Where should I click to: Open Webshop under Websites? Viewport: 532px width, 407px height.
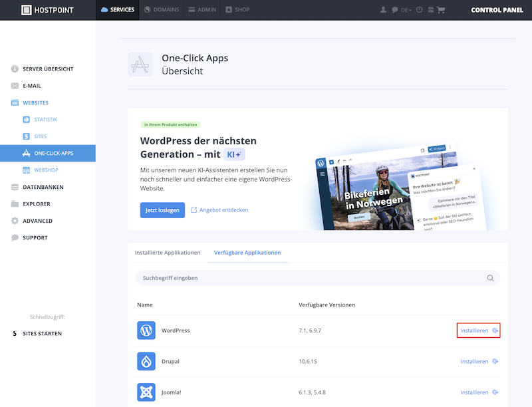[x=47, y=170]
